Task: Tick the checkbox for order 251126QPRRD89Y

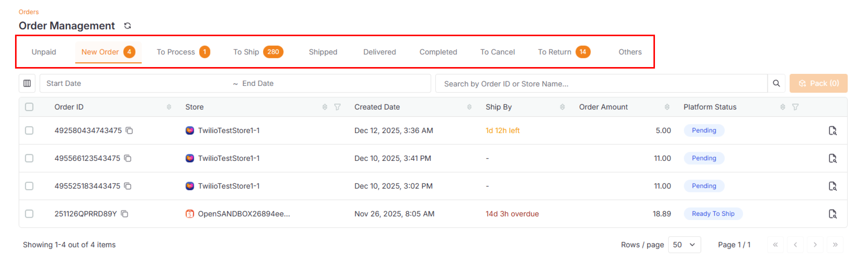Action: 29,214
